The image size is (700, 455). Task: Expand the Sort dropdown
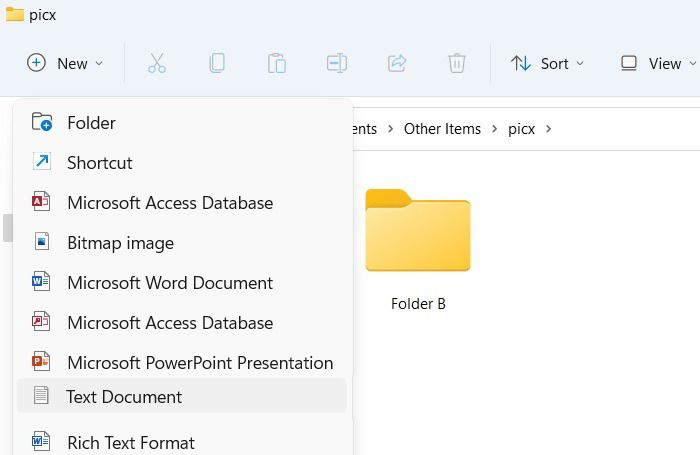coord(547,63)
